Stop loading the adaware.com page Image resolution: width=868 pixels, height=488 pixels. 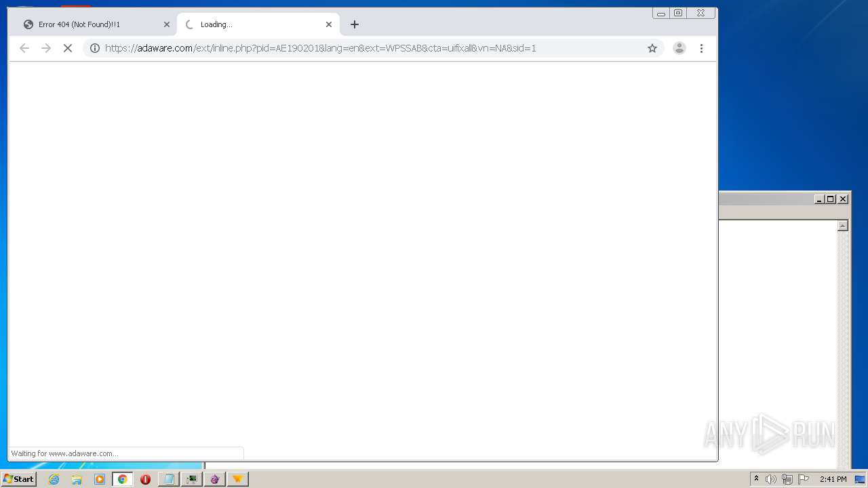coord(68,48)
